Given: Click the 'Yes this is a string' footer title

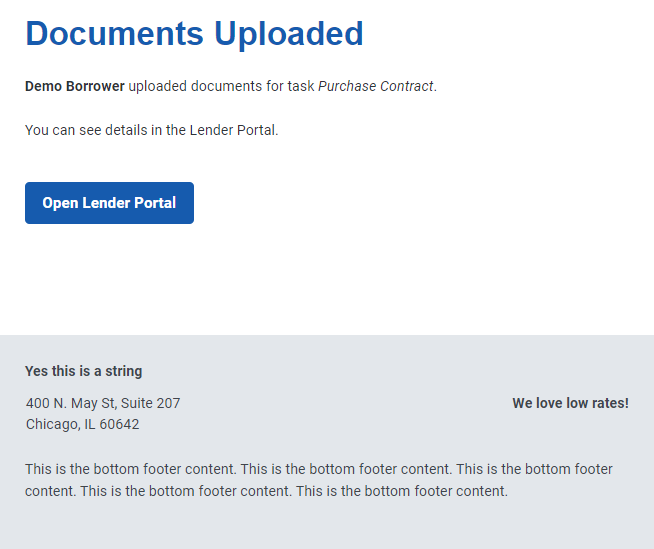Looking at the screenshot, I should 83,371.
